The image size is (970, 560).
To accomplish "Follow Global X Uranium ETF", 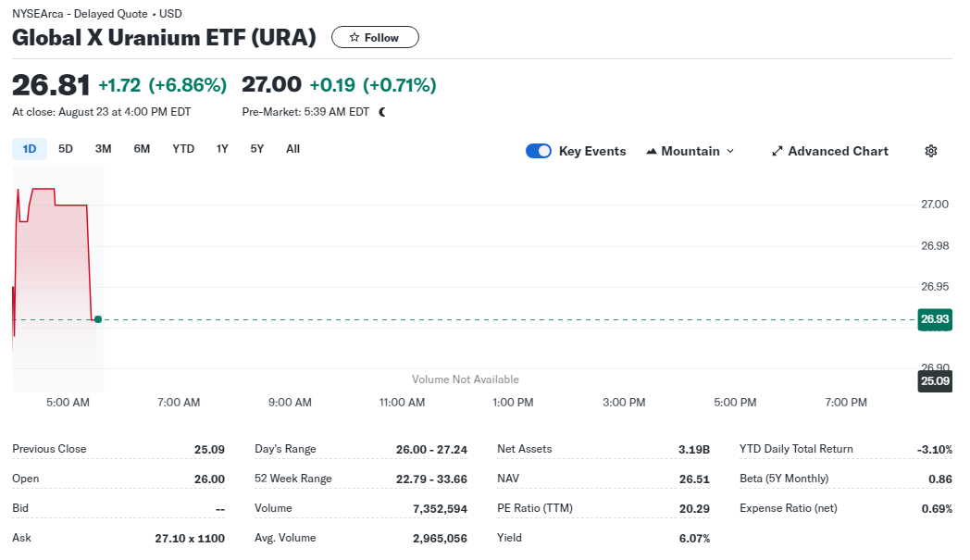I will (375, 37).
